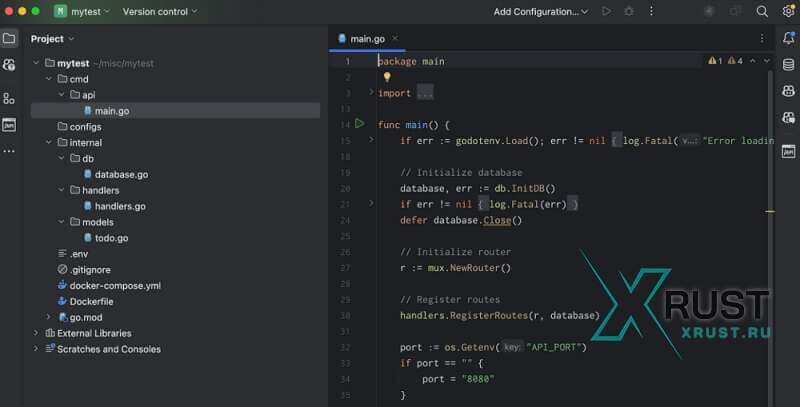This screenshot has width=800, height=407.
Task: Expand the External Libraries node
Action: pyautogui.click(x=36, y=333)
